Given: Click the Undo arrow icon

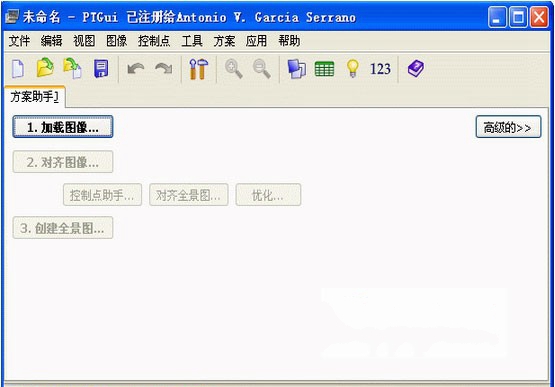Looking at the screenshot, I should (x=136, y=68).
